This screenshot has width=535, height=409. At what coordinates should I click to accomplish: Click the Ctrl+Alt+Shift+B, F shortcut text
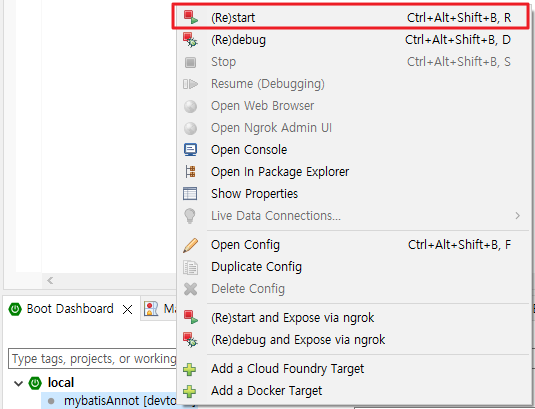point(460,245)
